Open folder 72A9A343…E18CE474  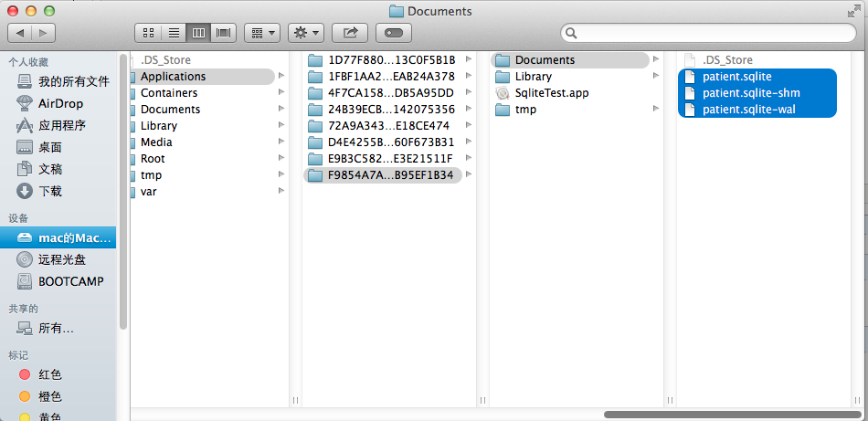(378, 126)
